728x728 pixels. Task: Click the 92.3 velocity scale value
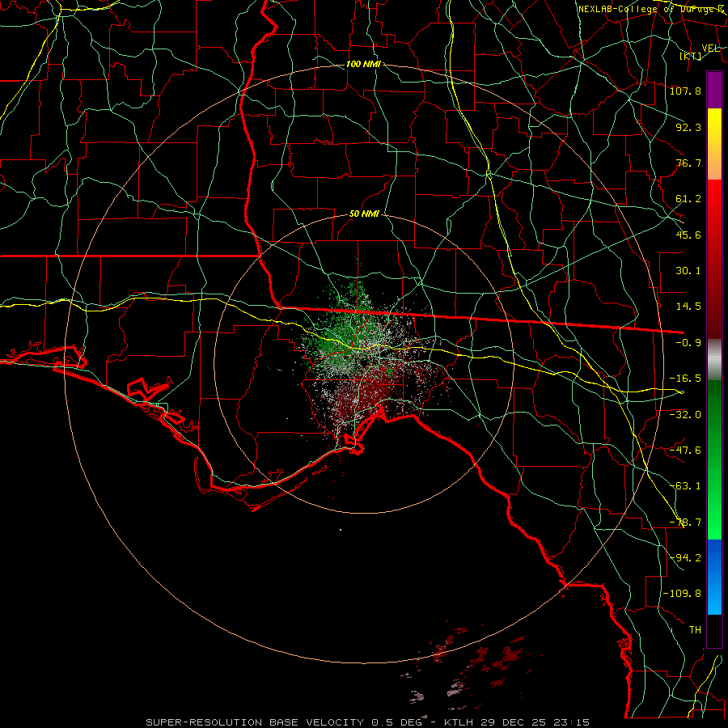(x=688, y=127)
